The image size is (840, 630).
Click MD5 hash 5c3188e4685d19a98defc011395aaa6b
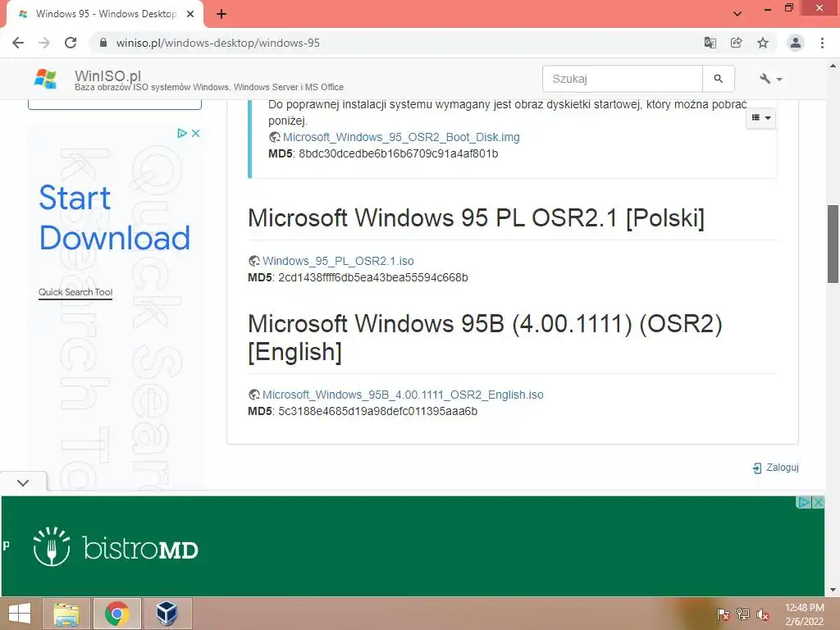pyautogui.click(x=377, y=412)
